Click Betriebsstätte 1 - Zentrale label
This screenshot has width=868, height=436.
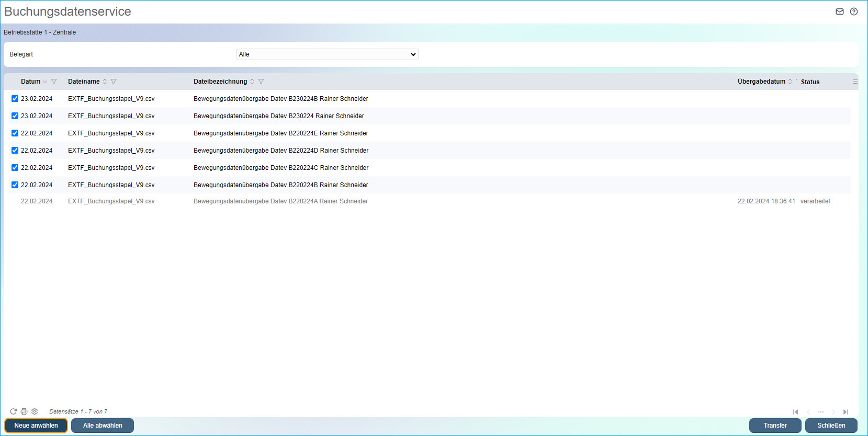tap(40, 32)
